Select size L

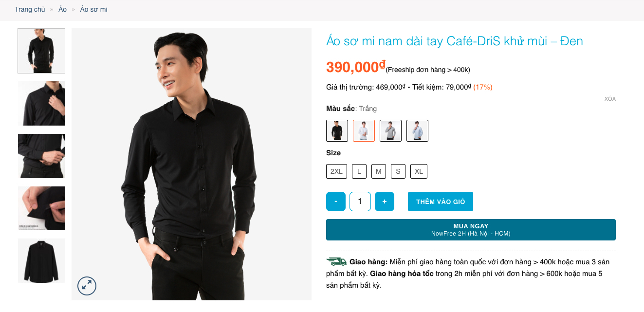tap(359, 171)
